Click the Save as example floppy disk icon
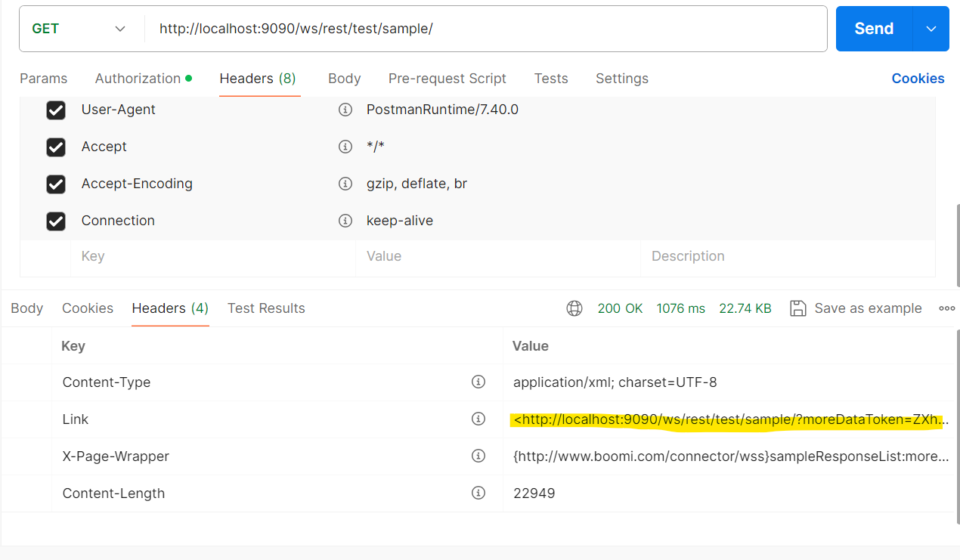This screenshot has width=960, height=560. click(x=798, y=308)
